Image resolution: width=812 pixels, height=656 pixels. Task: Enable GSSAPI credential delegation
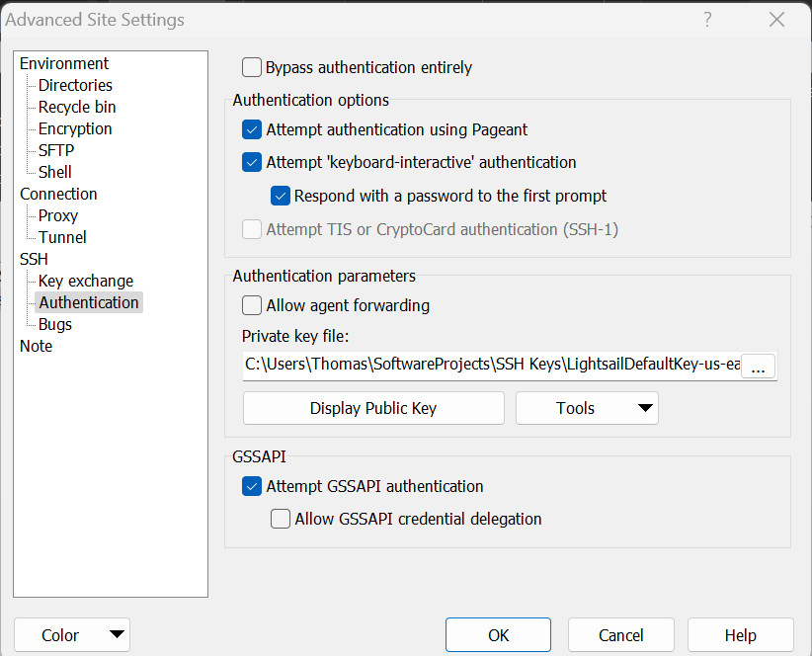pyautogui.click(x=280, y=519)
